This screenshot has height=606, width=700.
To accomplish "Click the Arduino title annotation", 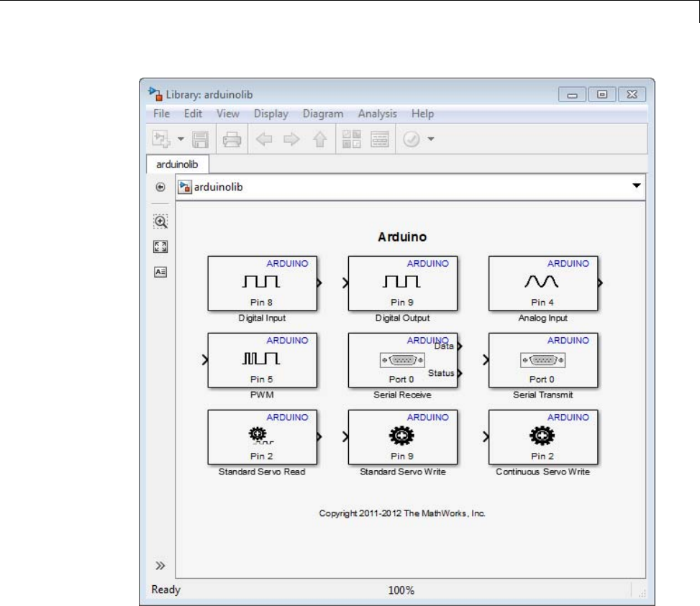I will (401, 237).
